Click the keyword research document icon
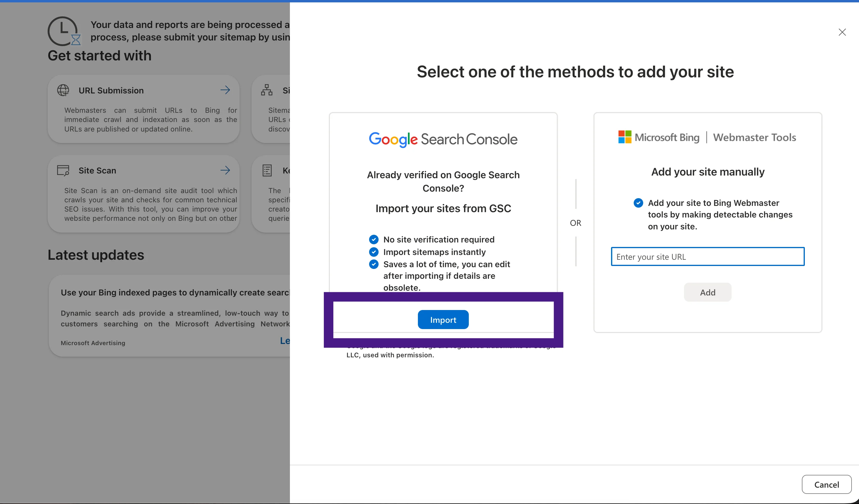Viewport: 859px width, 504px height. (267, 170)
